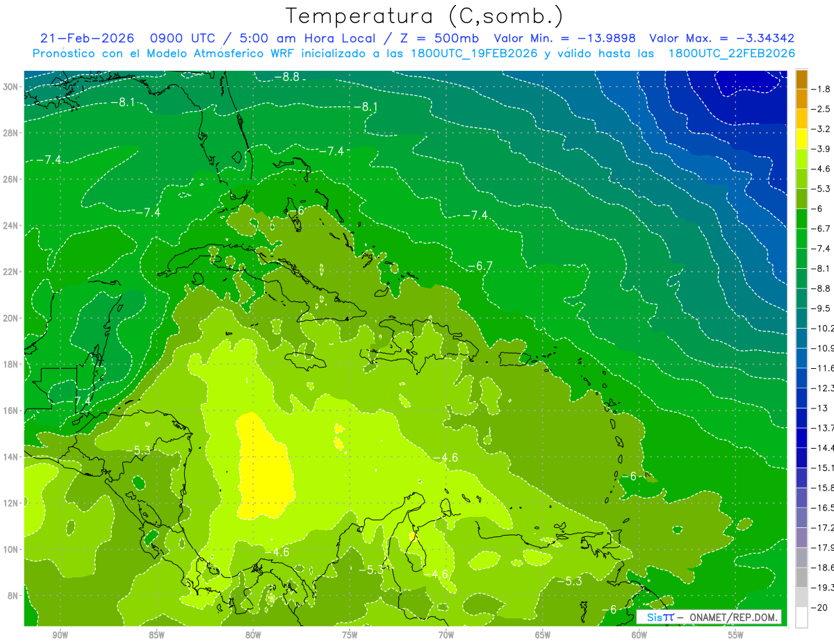Click the colorbar label "-12.3"
This screenshot has height=644, width=834.
[823, 388]
